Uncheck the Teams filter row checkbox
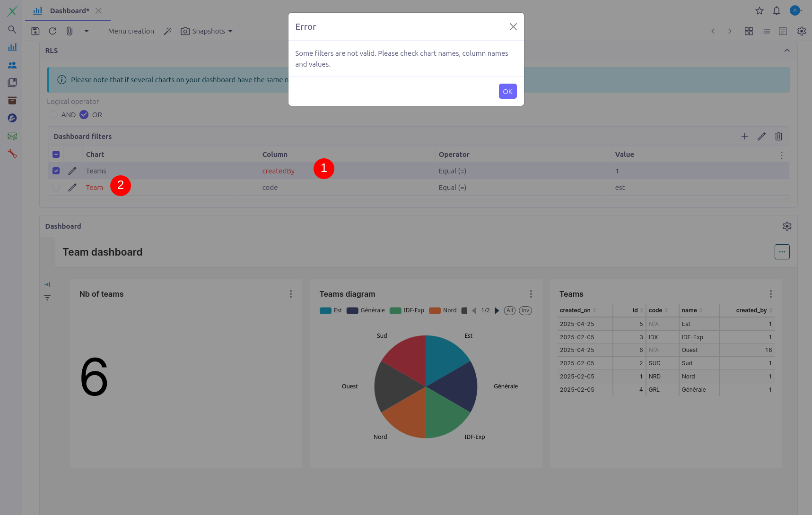This screenshot has width=812, height=515. pyautogui.click(x=56, y=171)
